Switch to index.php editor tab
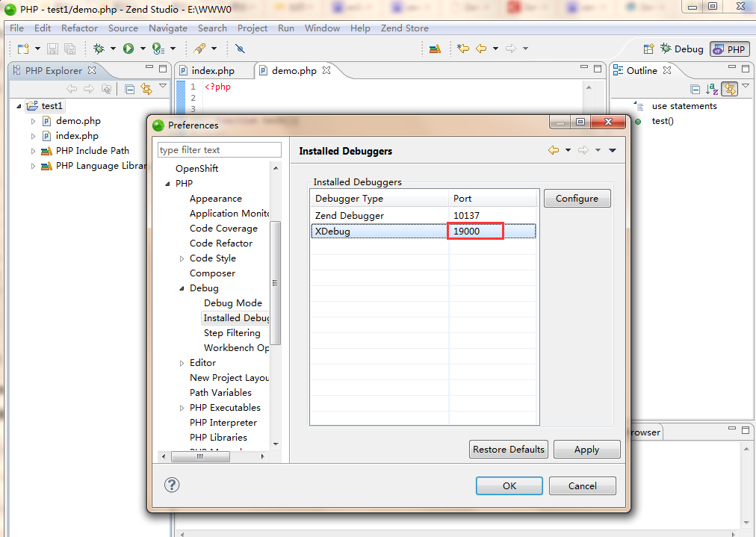This screenshot has height=537, width=756. tap(213, 71)
